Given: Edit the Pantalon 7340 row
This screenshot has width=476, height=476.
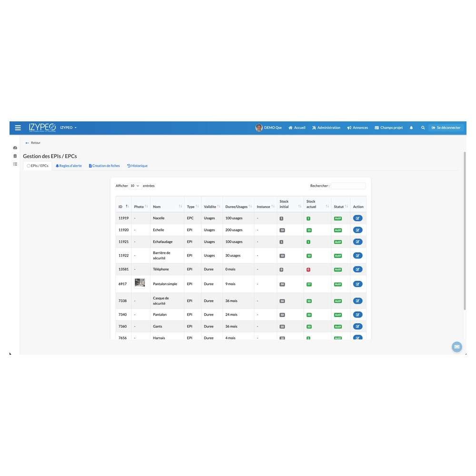Looking at the screenshot, I should (357, 315).
